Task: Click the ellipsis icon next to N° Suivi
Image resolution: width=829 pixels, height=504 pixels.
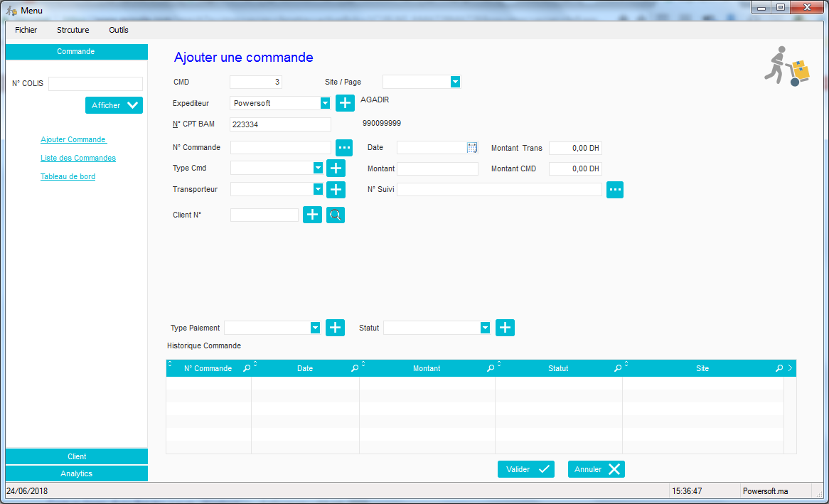Action: coord(615,190)
